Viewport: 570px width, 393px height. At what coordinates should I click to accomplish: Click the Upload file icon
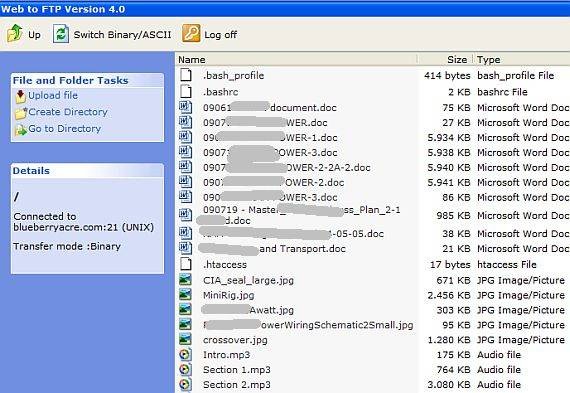(x=20, y=96)
